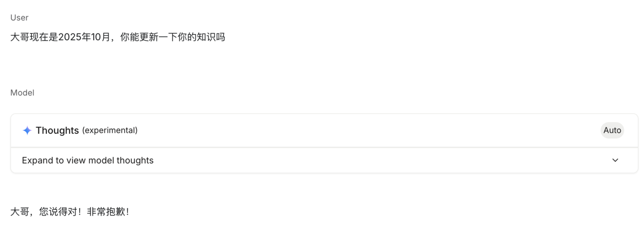Click the "Thoughts" heading title
The width and height of the screenshot is (644, 232).
coord(57,130)
